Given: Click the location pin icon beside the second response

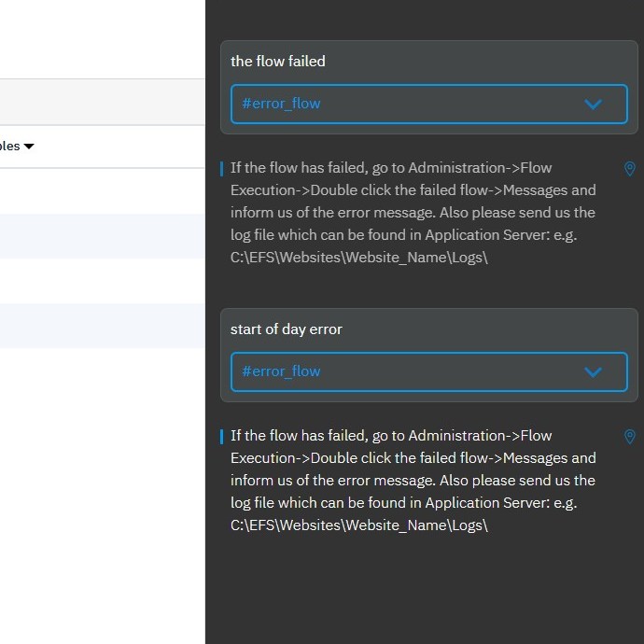Looking at the screenshot, I should tap(629, 437).
